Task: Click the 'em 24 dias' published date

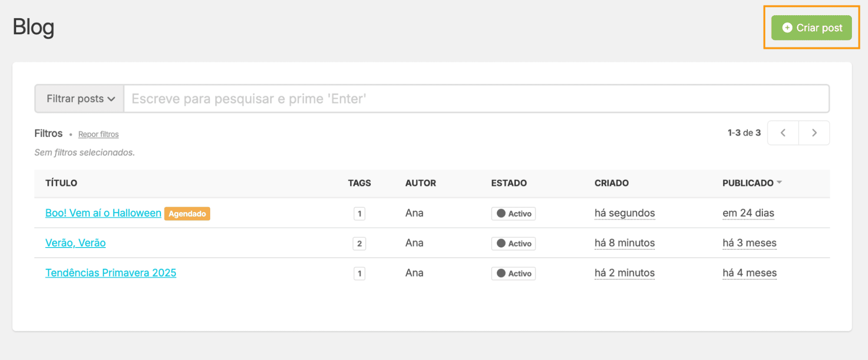Action: tap(748, 213)
